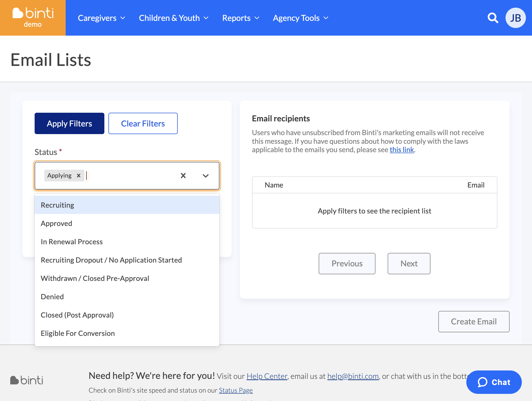Clear all selected status values
The image size is (532, 401).
pyautogui.click(x=183, y=176)
